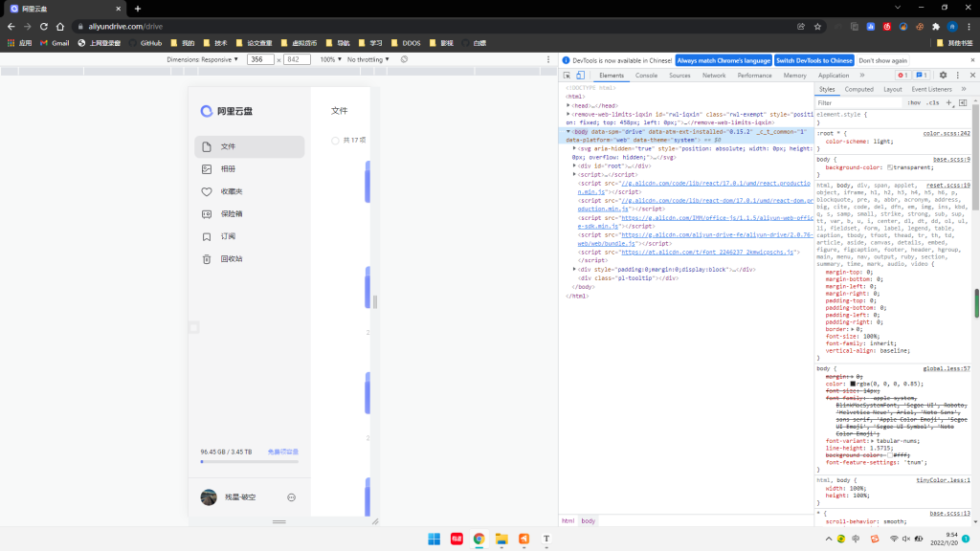Collapse the body element node
The image size is (980, 551).
[568, 132]
